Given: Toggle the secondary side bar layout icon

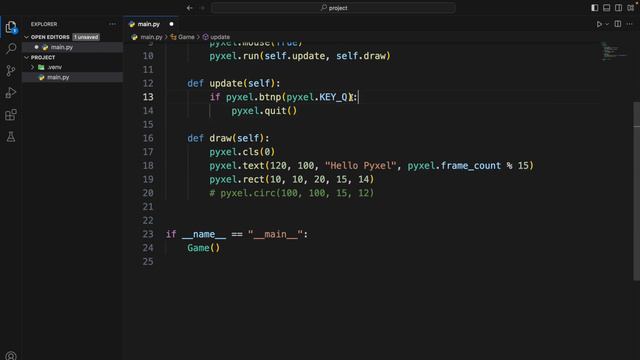Looking at the screenshot, I should pyautogui.click(x=619, y=8).
